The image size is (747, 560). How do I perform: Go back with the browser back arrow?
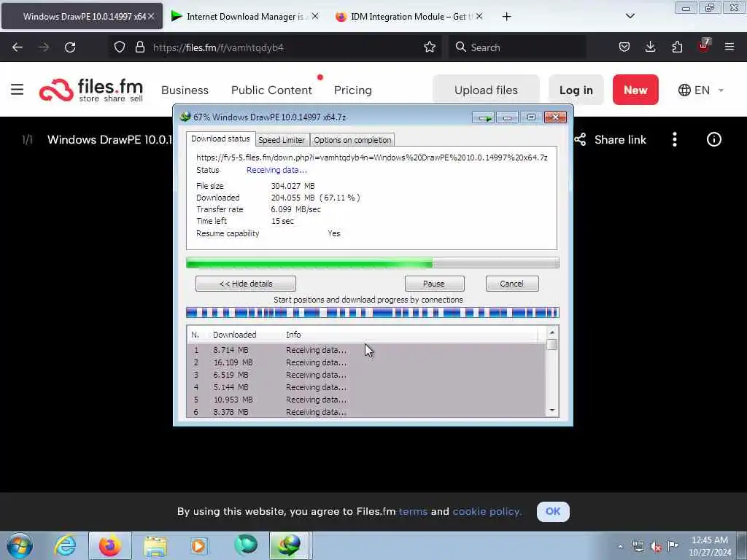point(18,47)
